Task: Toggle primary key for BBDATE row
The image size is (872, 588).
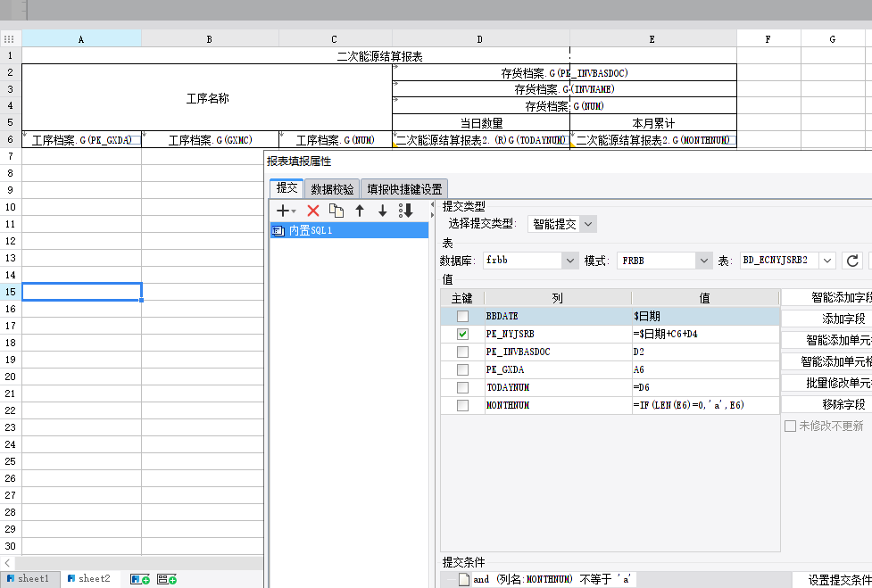Action: coord(462,316)
